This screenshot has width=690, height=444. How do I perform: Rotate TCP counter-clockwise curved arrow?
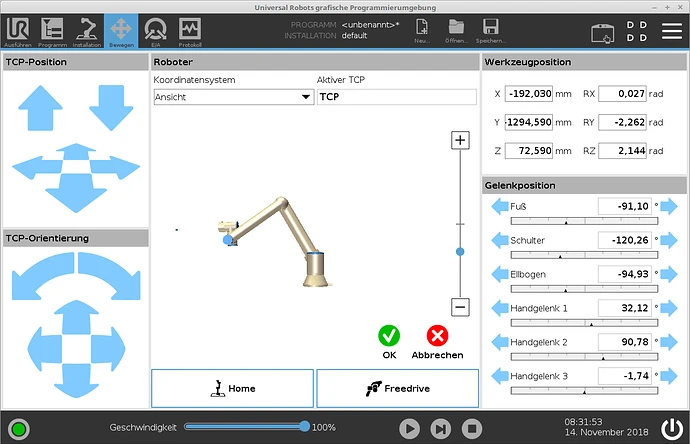click(x=43, y=276)
